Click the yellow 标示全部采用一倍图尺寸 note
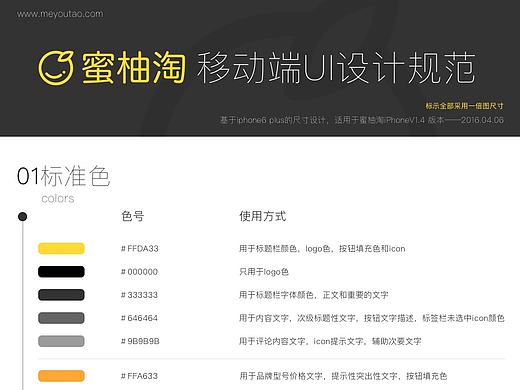The width and height of the screenshot is (520, 390). 464,106
